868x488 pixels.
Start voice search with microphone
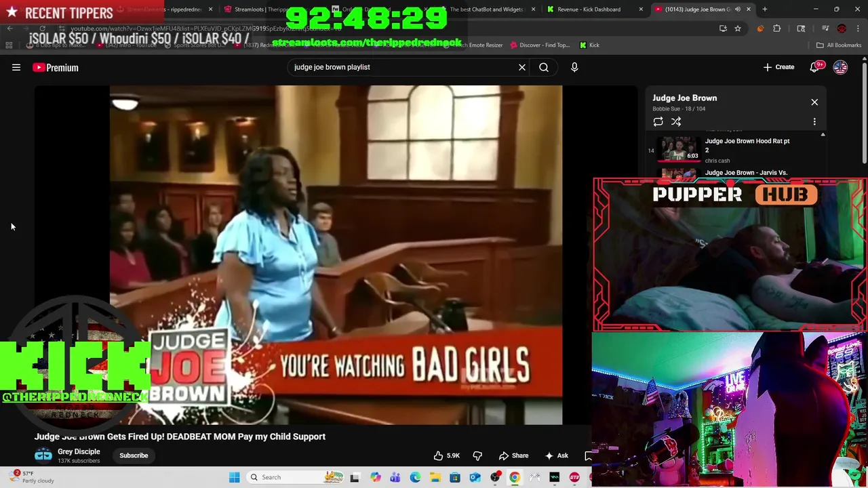(x=574, y=67)
